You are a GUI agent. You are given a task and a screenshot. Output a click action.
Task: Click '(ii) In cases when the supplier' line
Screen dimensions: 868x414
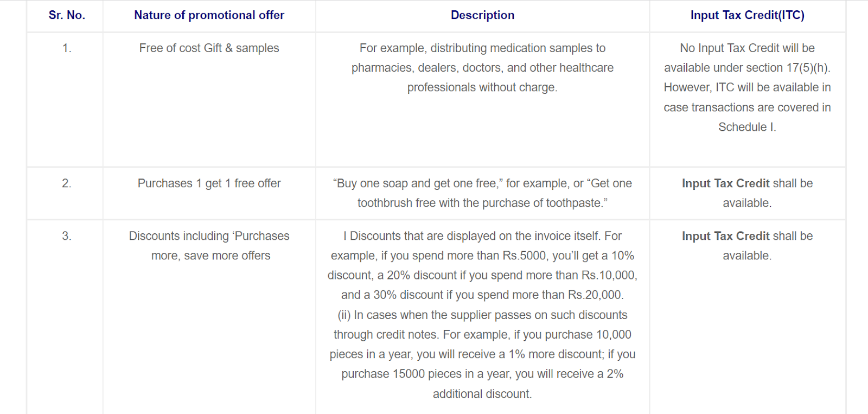(x=482, y=315)
